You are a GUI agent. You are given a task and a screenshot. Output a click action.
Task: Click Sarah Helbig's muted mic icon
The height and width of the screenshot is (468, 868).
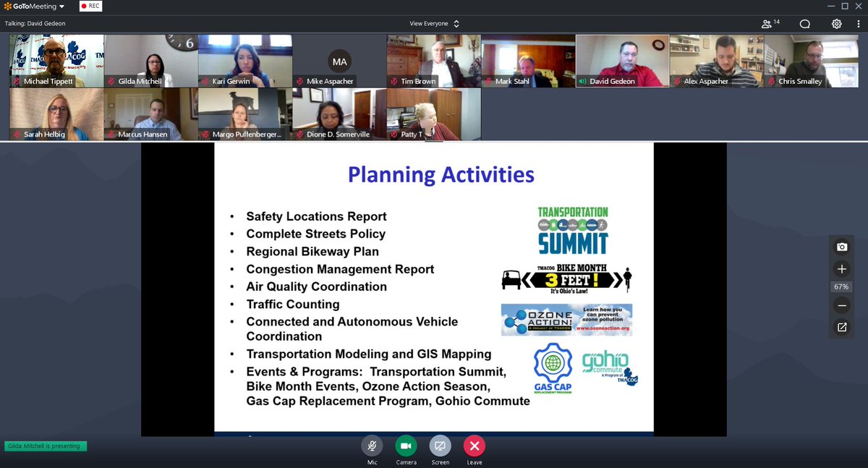[17, 135]
